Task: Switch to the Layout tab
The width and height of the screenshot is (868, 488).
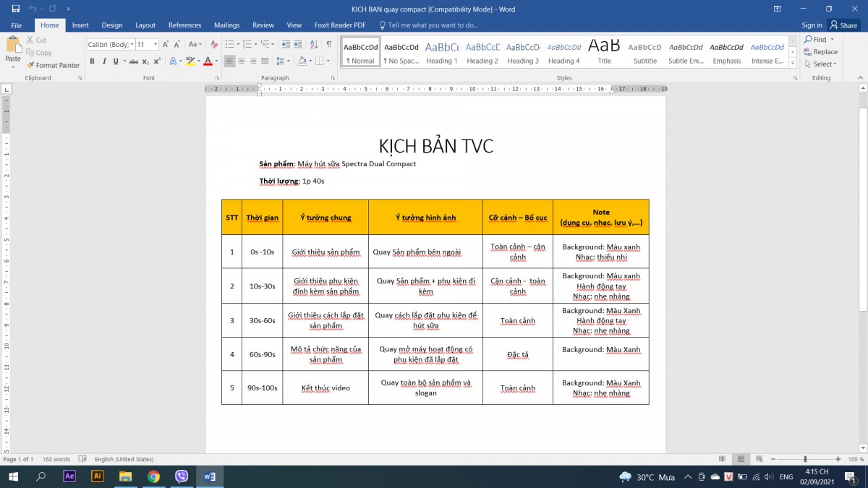Action: tap(145, 25)
